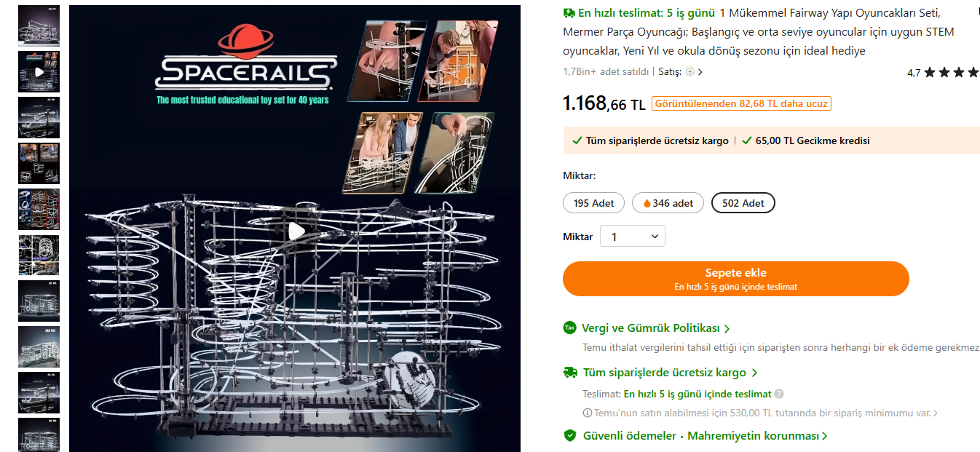Open Güvenli ödemeler · Mahremiyetin korunması link
Image resolution: width=980 pixels, height=452 pixels.
coord(705,436)
